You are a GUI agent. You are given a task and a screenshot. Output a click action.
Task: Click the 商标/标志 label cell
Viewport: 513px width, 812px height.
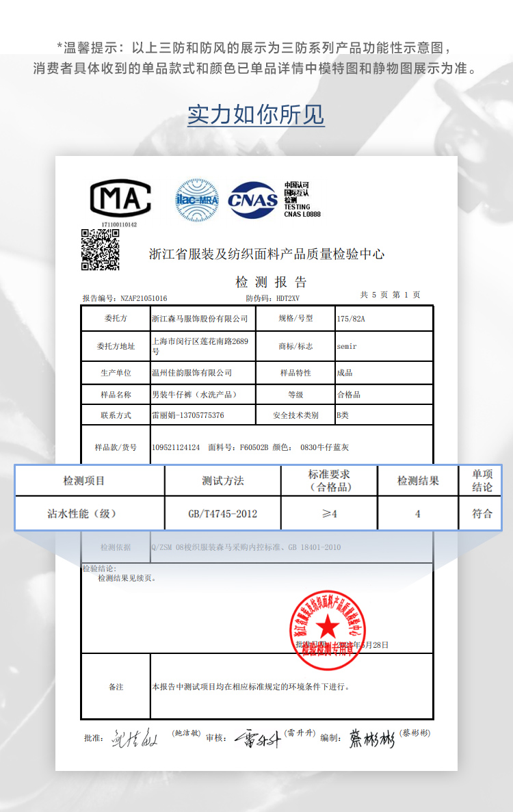coord(295,346)
